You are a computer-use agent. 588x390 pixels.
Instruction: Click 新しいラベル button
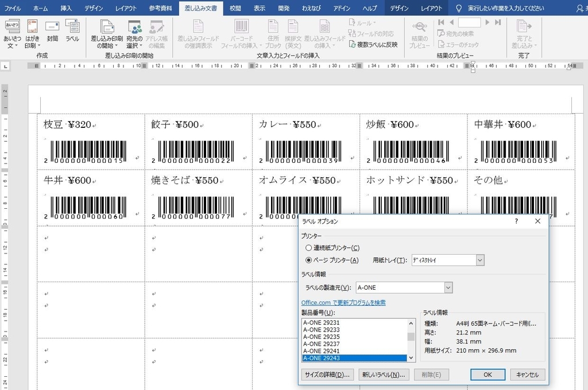pos(384,375)
